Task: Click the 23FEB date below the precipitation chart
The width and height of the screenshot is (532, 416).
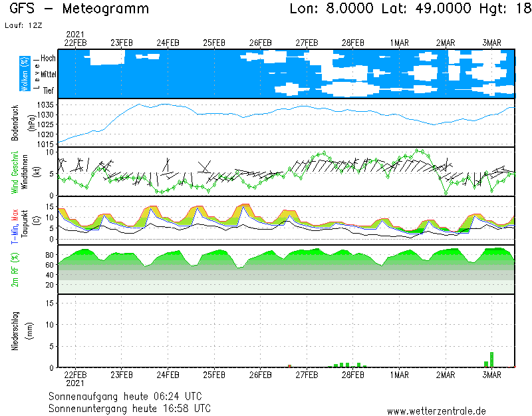Action: tap(121, 374)
